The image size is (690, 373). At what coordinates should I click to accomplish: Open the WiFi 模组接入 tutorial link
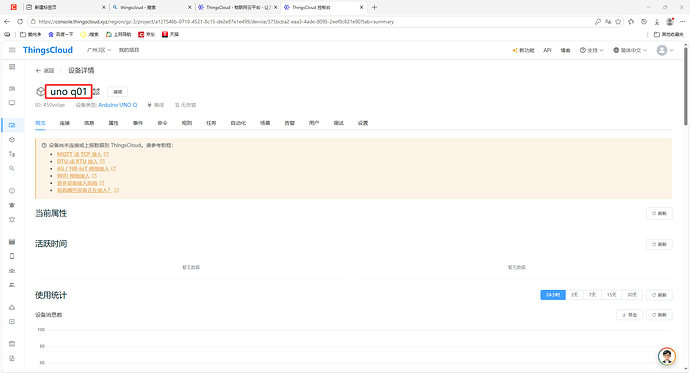(77, 176)
